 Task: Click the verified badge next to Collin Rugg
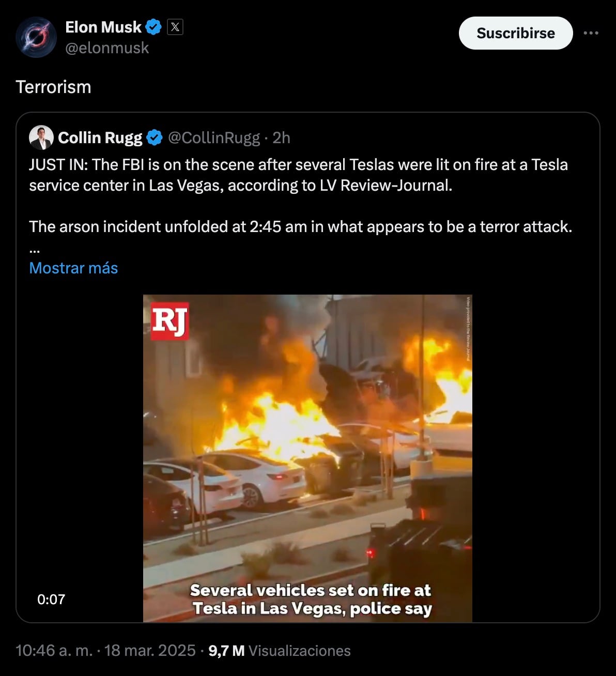coord(154,138)
